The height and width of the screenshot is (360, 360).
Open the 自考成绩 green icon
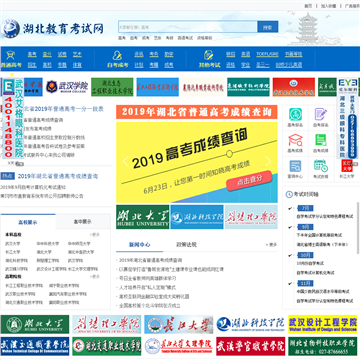[320, 140]
